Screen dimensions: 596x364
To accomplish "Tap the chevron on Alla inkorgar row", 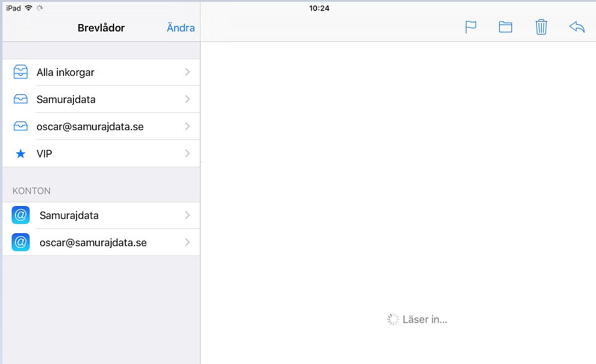I will [188, 72].
